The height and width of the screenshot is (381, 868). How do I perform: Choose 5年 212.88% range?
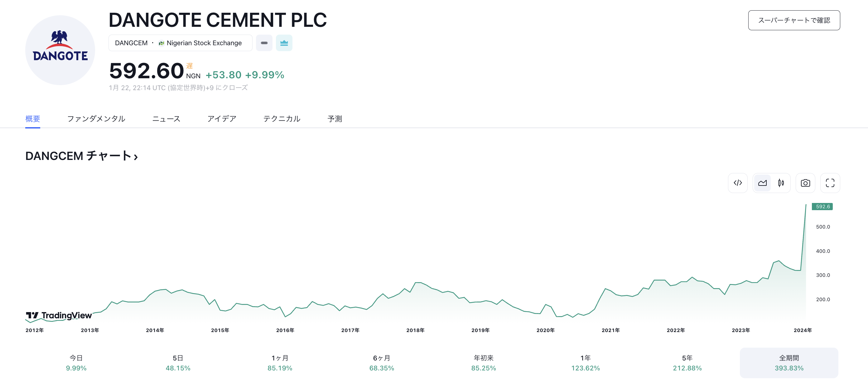tap(687, 363)
